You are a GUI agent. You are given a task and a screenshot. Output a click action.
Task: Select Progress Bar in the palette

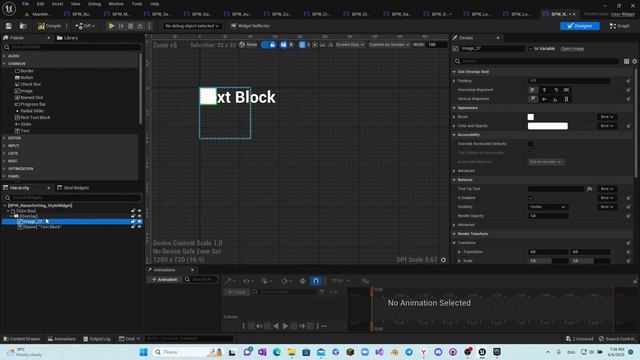point(30,104)
